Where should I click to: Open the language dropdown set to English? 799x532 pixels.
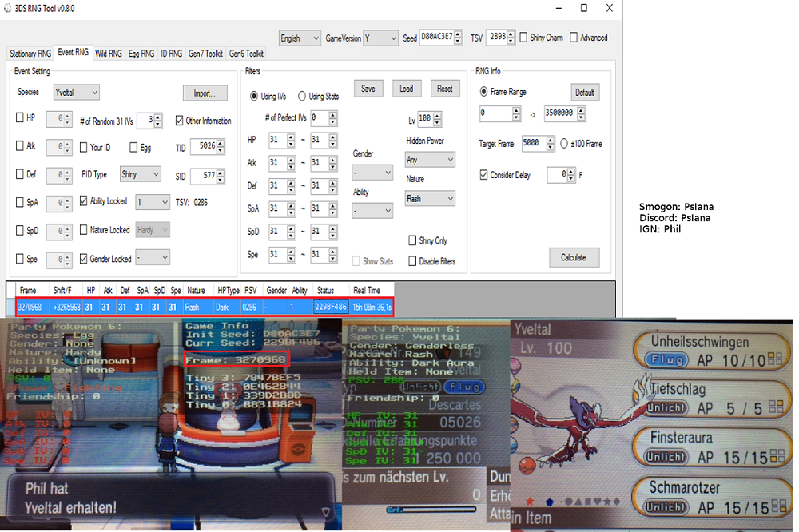[x=300, y=38]
